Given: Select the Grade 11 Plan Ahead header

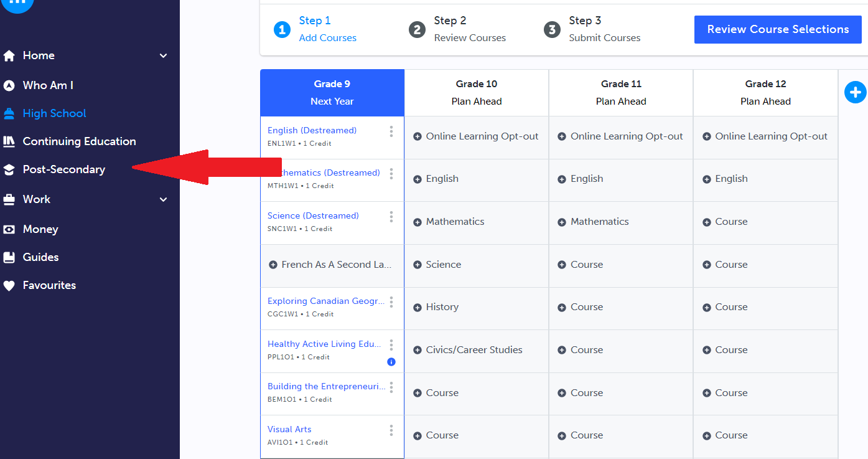Looking at the screenshot, I should 621,93.
